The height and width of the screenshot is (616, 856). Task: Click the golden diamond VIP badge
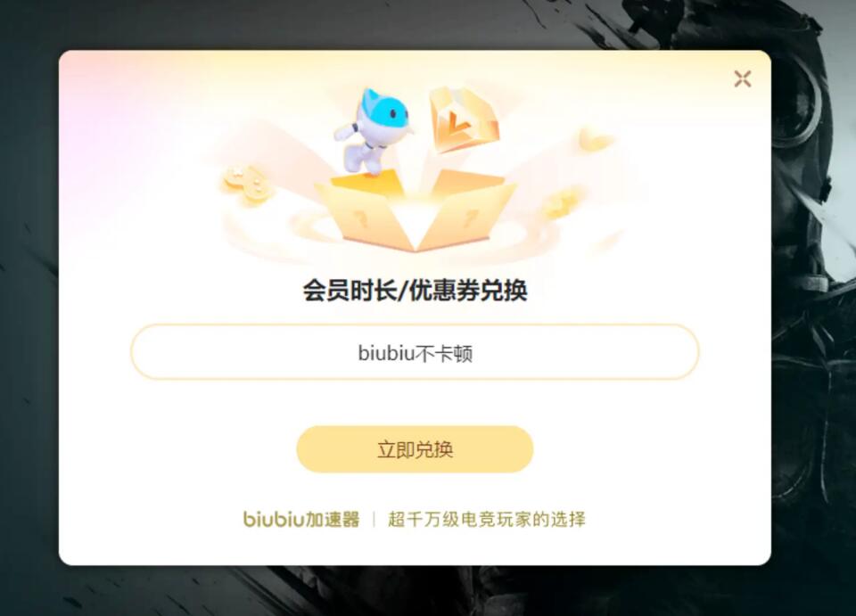click(463, 119)
